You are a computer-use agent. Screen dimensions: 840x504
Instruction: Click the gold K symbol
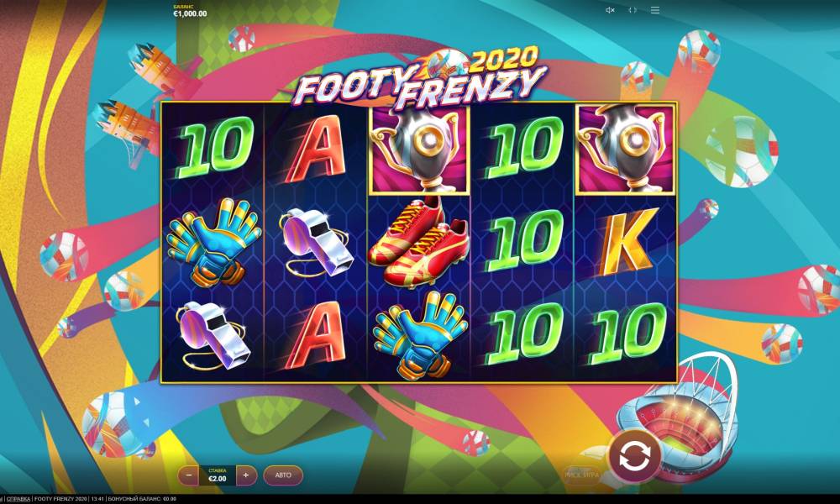pyautogui.click(x=627, y=241)
